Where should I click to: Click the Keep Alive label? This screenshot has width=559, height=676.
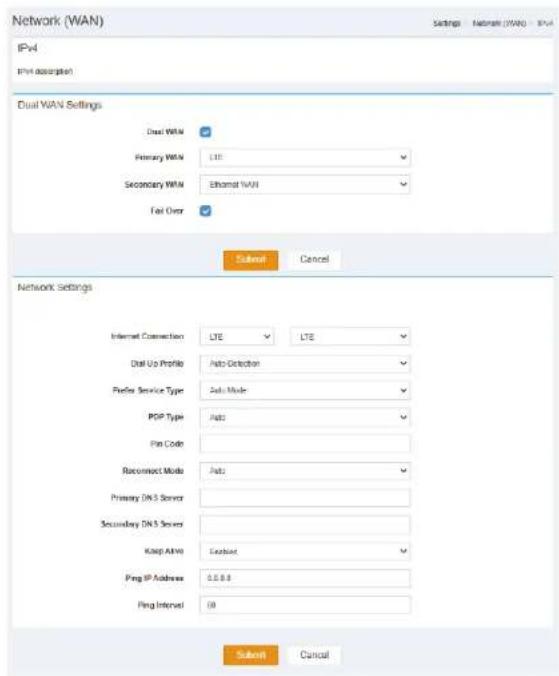164,551
